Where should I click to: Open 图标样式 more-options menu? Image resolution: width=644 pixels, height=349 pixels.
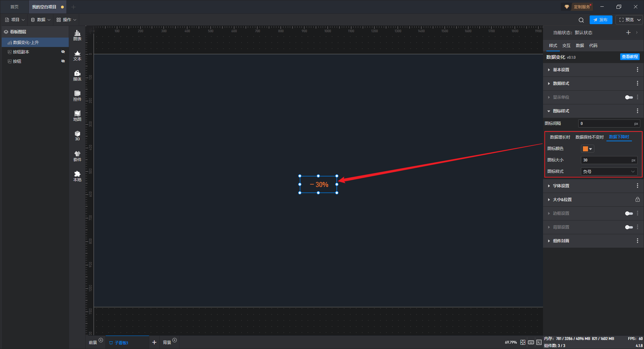coord(638,111)
